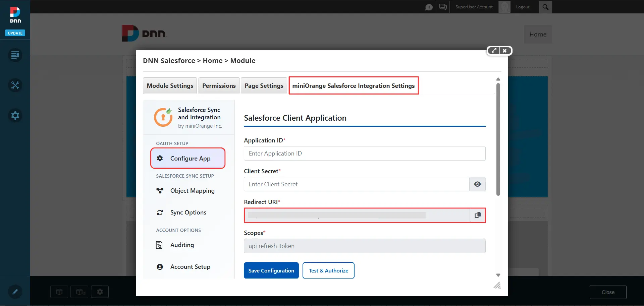Screen dimensions: 644x306
Task: Click the user avatar thumbnail in top bar
Action: click(x=504, y=7)
